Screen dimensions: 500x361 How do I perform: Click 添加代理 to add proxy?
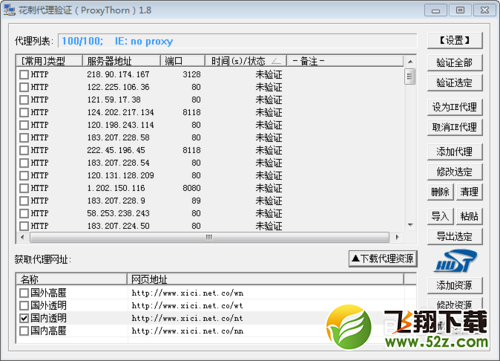(455, 152)
